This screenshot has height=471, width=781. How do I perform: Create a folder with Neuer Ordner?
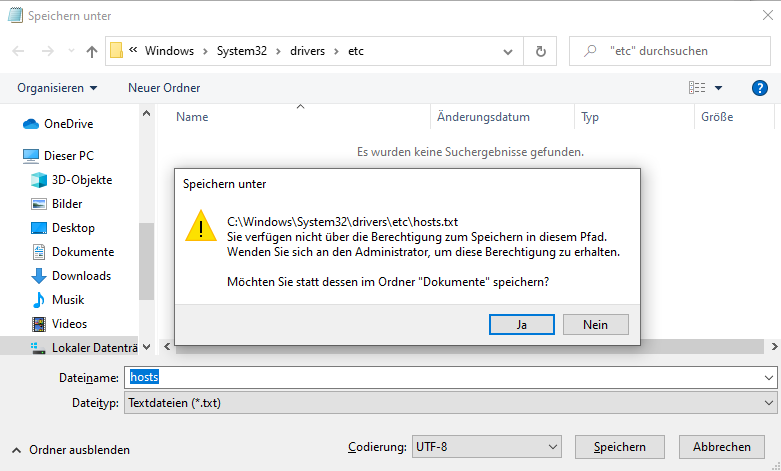pyautogui.click(x=164, y=88)
